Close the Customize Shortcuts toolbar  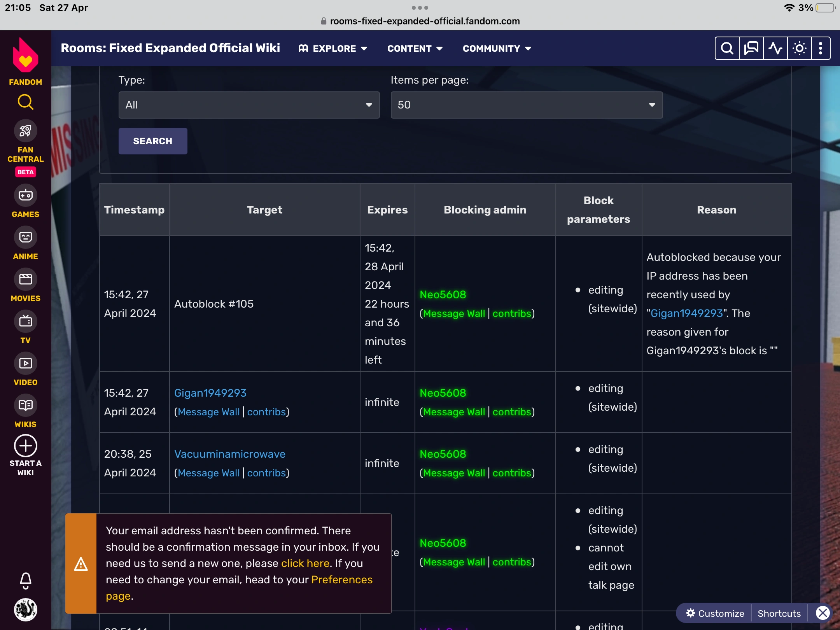[x=822, y=613]
